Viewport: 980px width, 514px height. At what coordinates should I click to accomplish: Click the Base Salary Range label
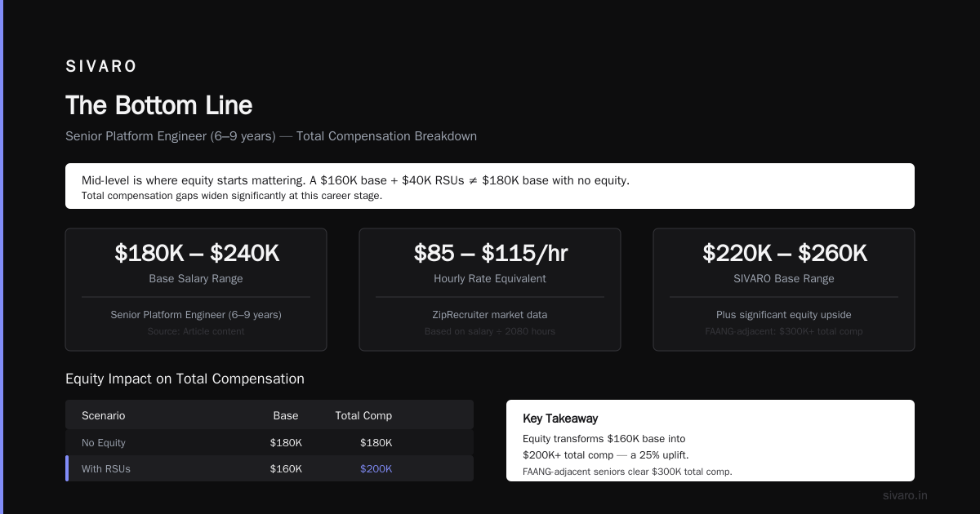click(196, 279)
